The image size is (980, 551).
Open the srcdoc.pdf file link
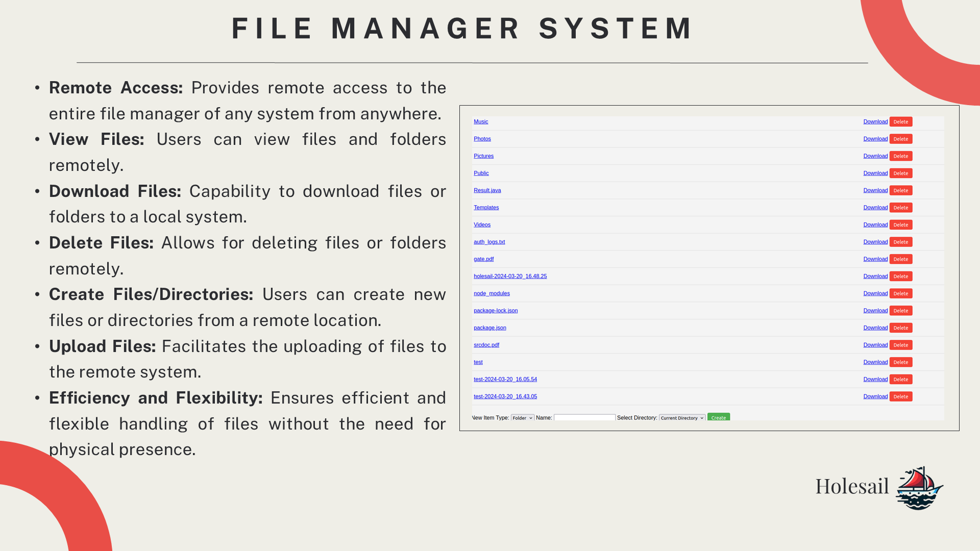point(486,345)
